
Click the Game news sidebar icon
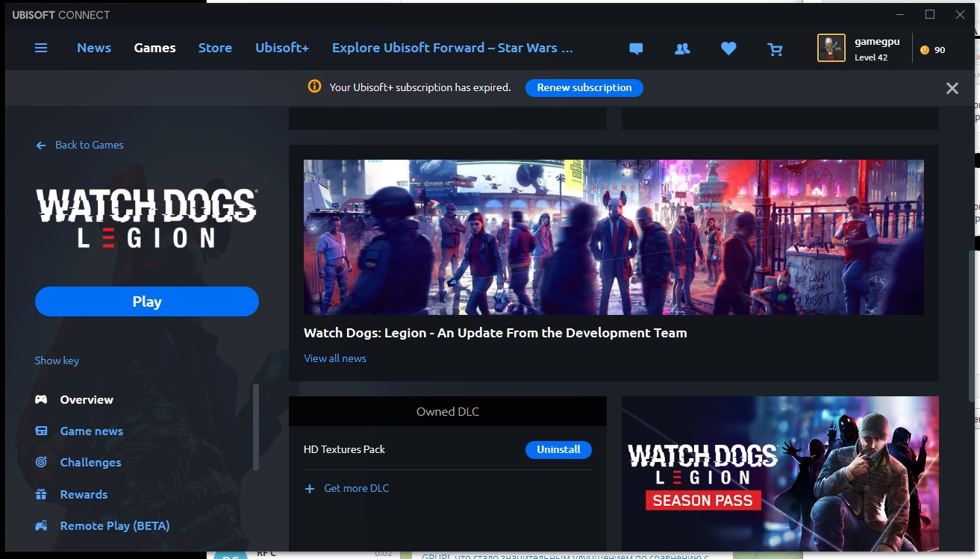pyautogui.click(x=41, y=431)
